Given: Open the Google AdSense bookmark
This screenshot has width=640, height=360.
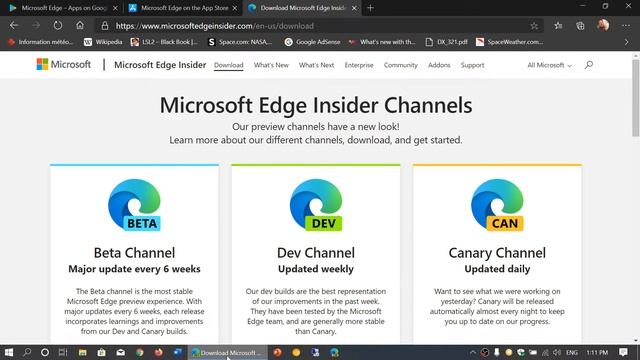Looking at the screenshot, I should 312,42.
